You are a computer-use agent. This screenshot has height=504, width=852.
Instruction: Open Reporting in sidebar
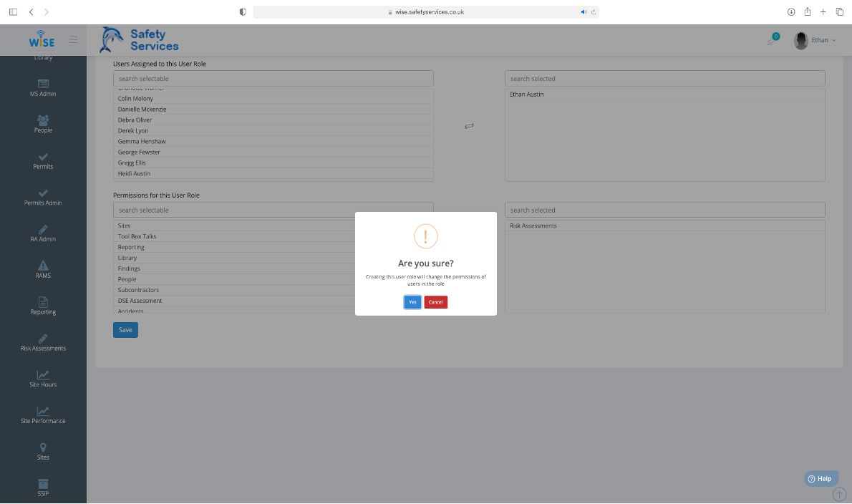[x=43, y=306]
